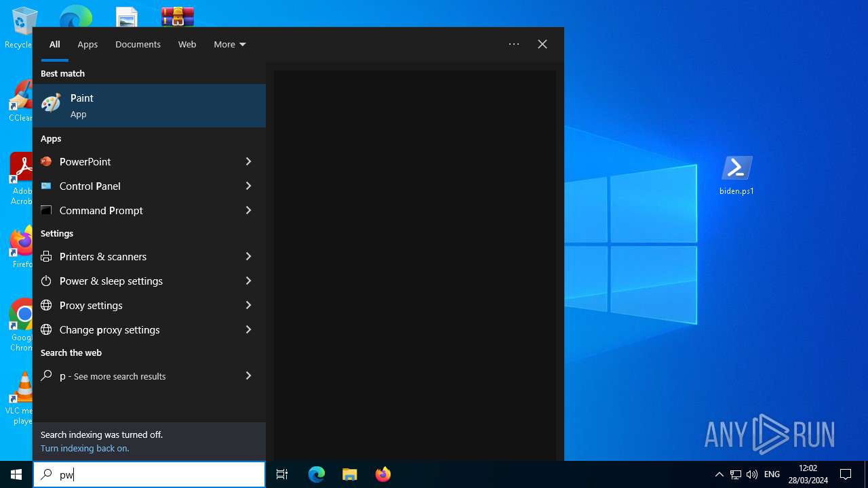
Task: Open the network icon in system tray
Action: click(x=736, y=474)
